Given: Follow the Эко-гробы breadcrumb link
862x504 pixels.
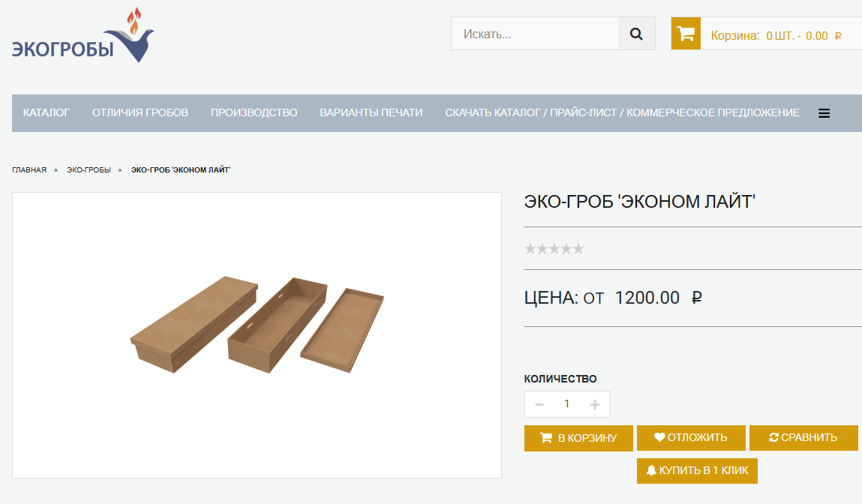Looking at the screenshot, I should pyautogui.click(x=89, y=170).
